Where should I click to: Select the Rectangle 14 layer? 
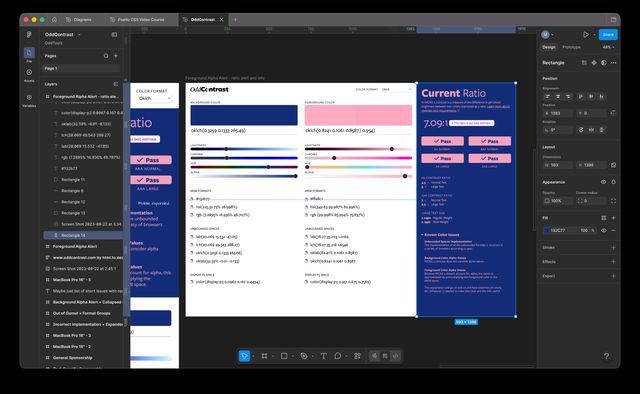83,235
